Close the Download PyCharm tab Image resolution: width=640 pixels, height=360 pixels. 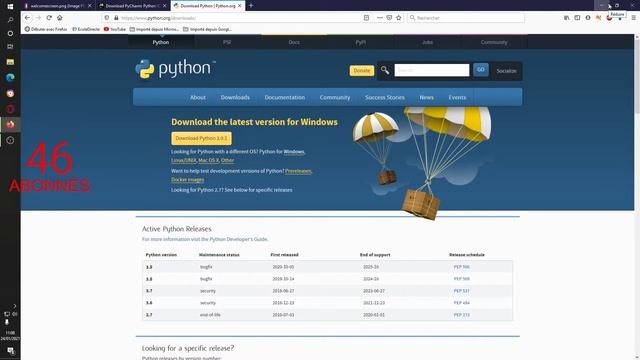(164, 6)
